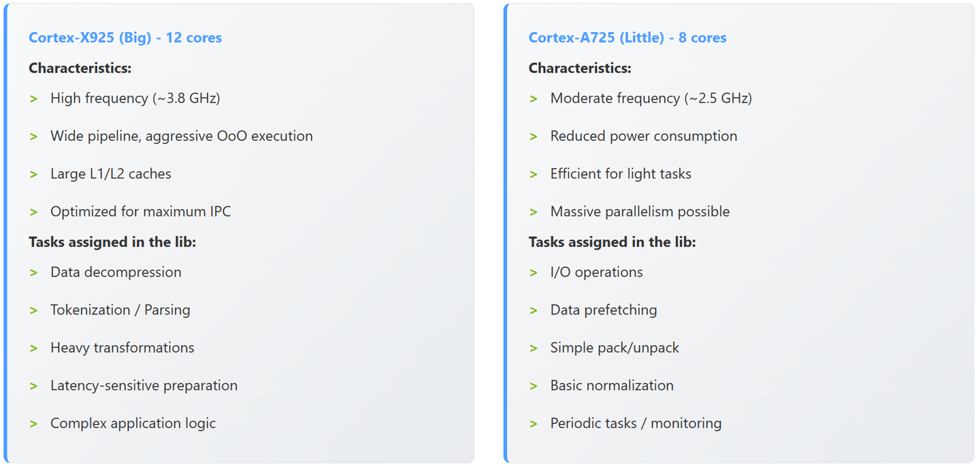
Task: Select the Efficient for light tasks item
Action: pos(621,174)
